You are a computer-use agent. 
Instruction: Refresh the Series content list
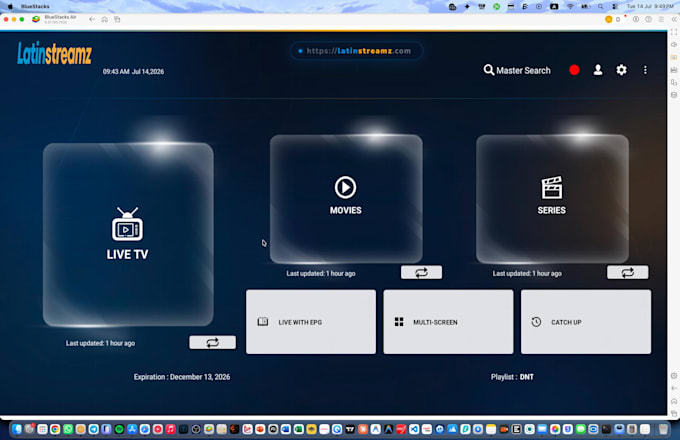[x=628, y=272]
